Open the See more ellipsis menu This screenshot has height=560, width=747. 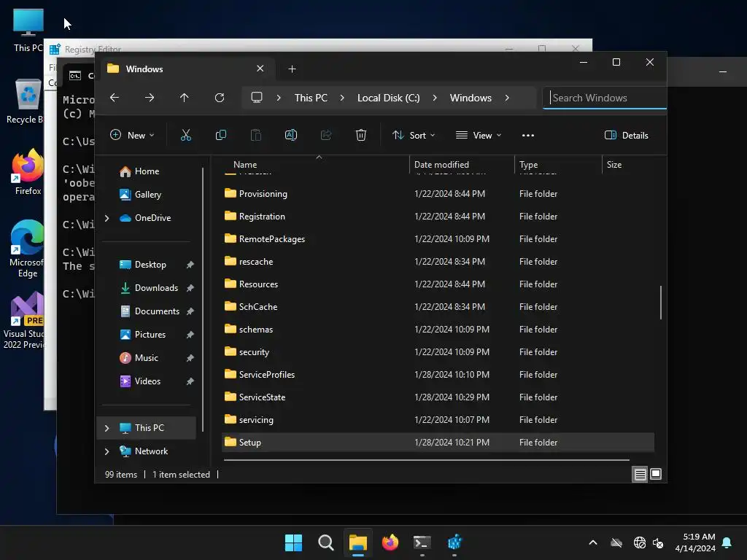tap(528, 135)
